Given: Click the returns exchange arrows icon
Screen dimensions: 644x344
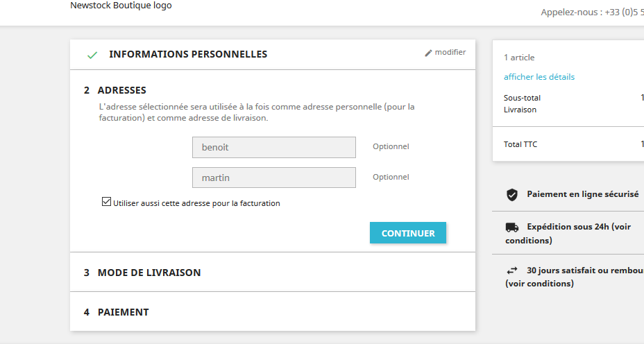Looking at the screenshot, I should [x=512, y=270].
